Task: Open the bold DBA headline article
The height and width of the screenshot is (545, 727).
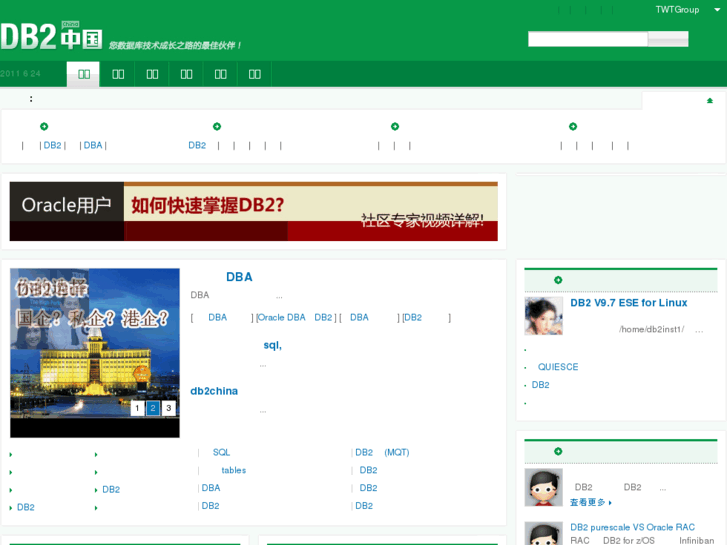Action: coord(239,277)
